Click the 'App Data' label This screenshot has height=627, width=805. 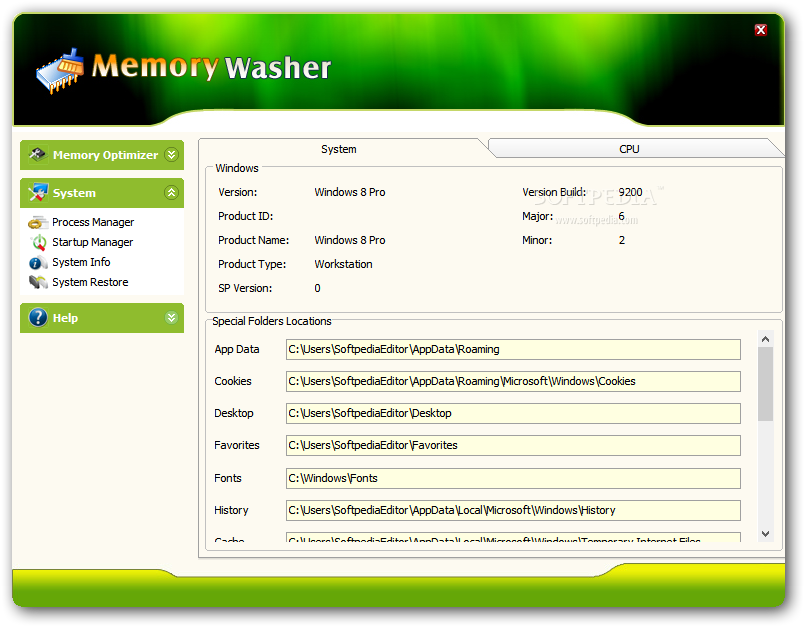coord(237,349)
